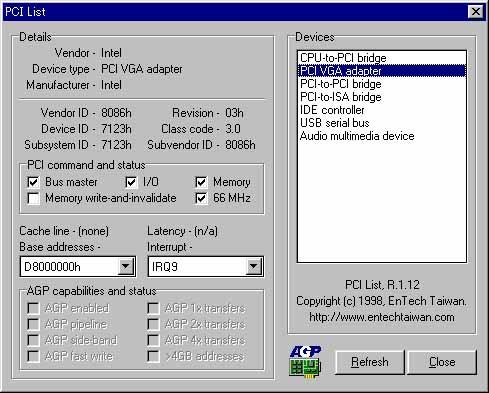The image size is (489, 393).
Task: Click the Device type PCI VGA adapter text
Action: click(x=142, y=69)
